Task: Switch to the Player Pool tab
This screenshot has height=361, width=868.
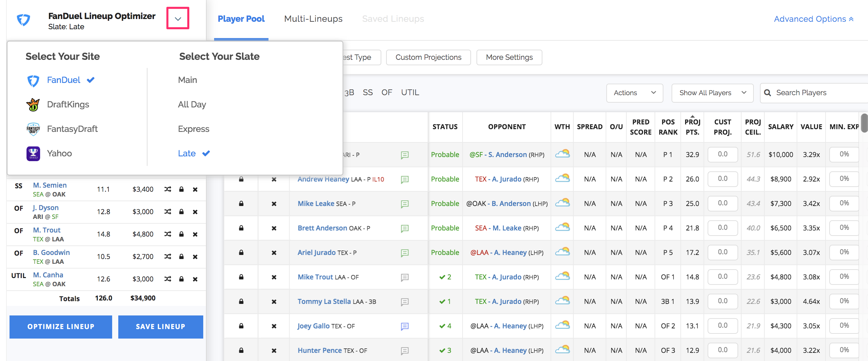Action: 241,19
